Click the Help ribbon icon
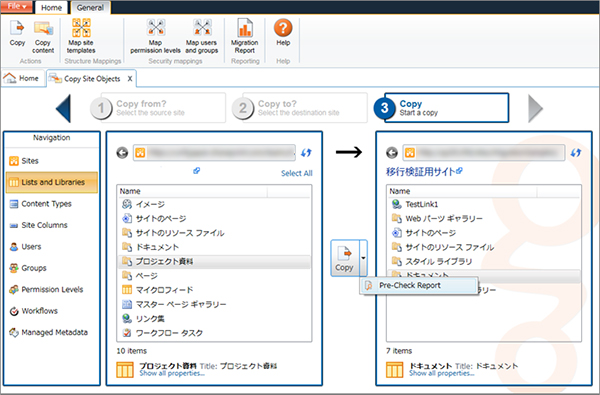Viewport: 600px width, 395px height. click(283, 33)
